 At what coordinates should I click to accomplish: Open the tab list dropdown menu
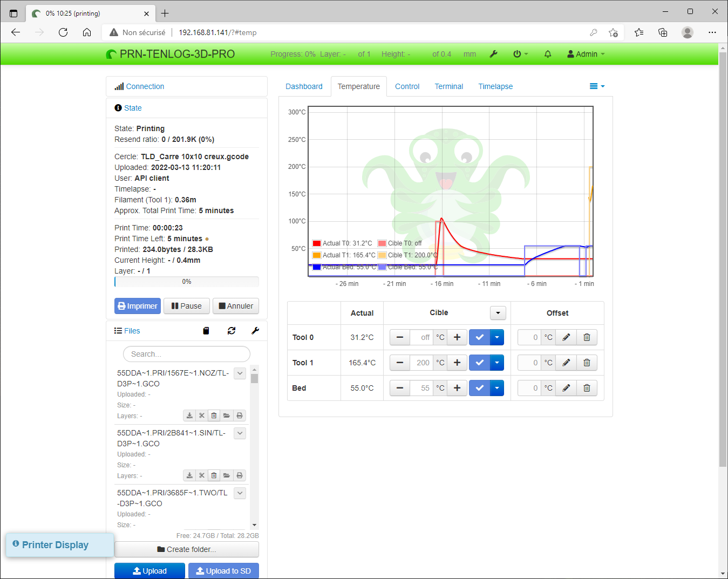point(597,86)
